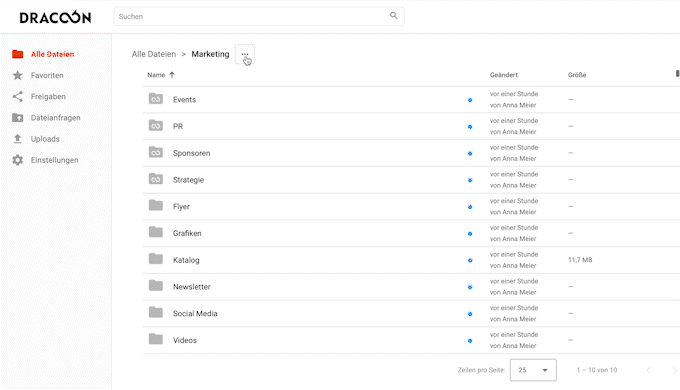Image resolution: width=680 pixels, height=390 pixels.
Task: Open the Uploads arrow icon
Action: point(17,139)
